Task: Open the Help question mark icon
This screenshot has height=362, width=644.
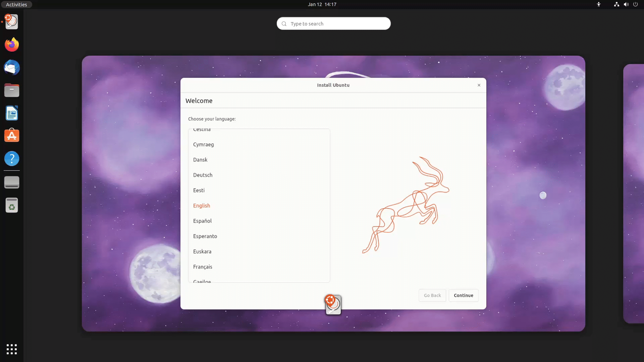Action: (12, 159)
